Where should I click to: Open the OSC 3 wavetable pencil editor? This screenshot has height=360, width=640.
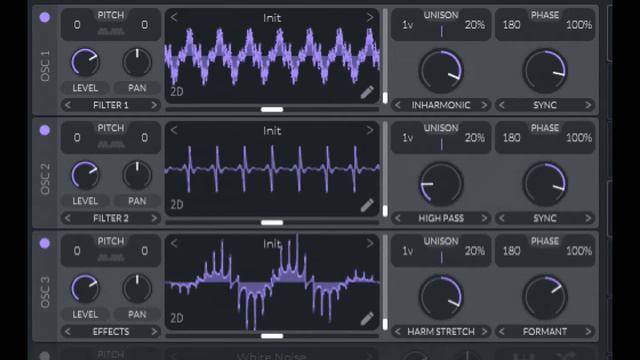367,318
